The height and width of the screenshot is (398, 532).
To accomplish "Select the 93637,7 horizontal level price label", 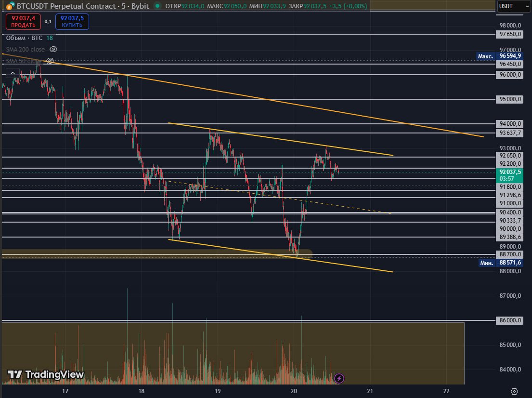I will 510,133.
